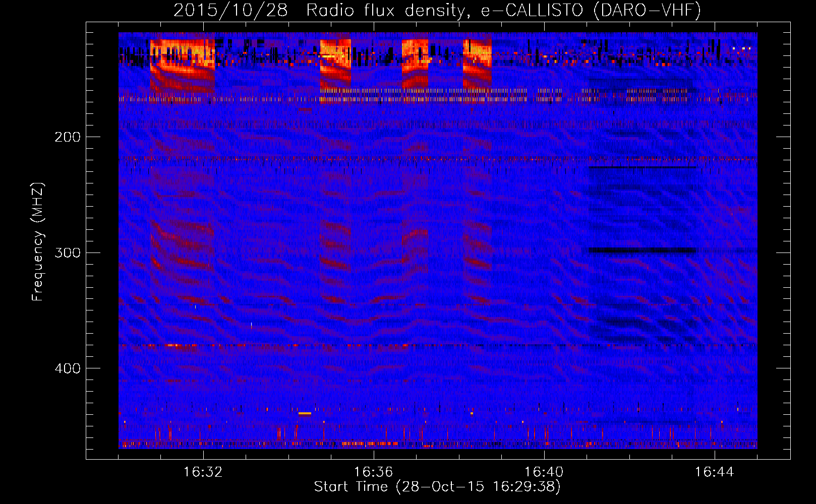Click the 200 frequency tick label
The height and width of the screenshot is (504, 816).
[68, 137]
